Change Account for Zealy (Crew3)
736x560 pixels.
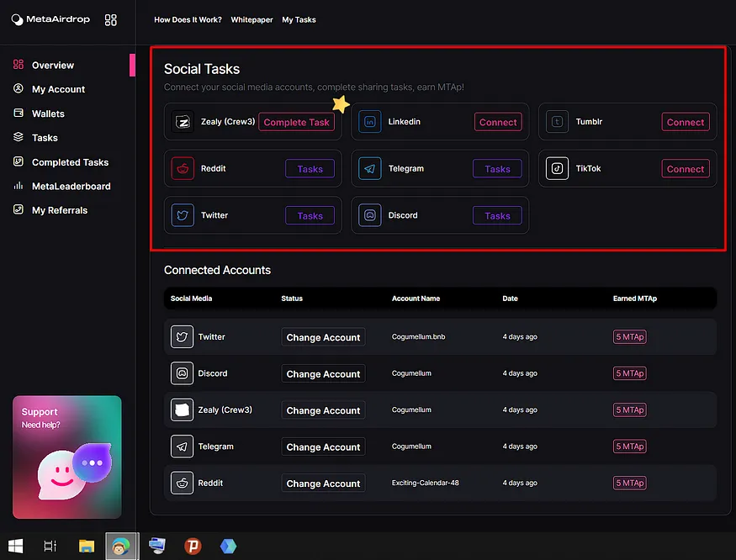[323, 410]
